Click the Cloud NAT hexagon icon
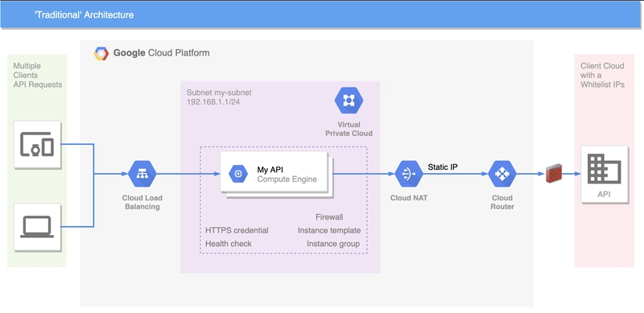Screen dimensions: 644x313 click(409, 174)
